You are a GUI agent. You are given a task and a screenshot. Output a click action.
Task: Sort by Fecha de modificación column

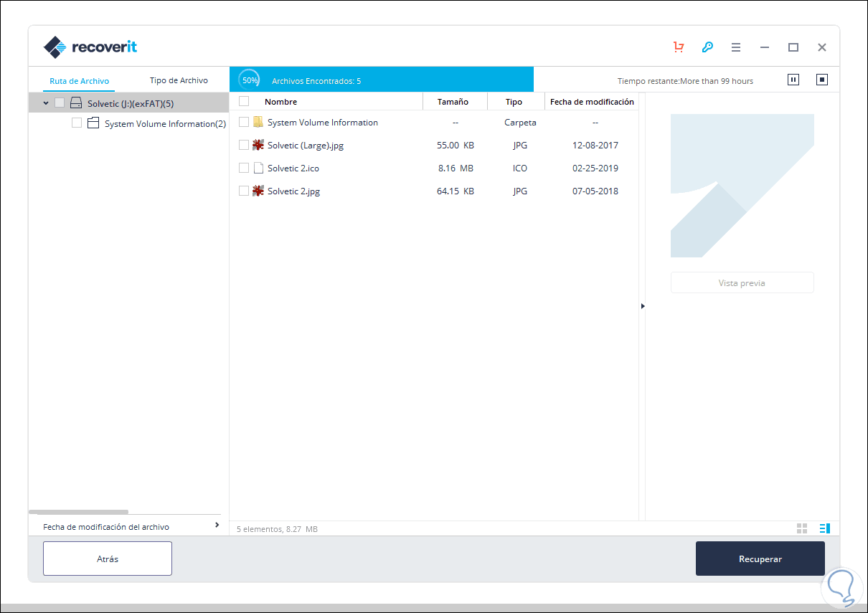592,102
